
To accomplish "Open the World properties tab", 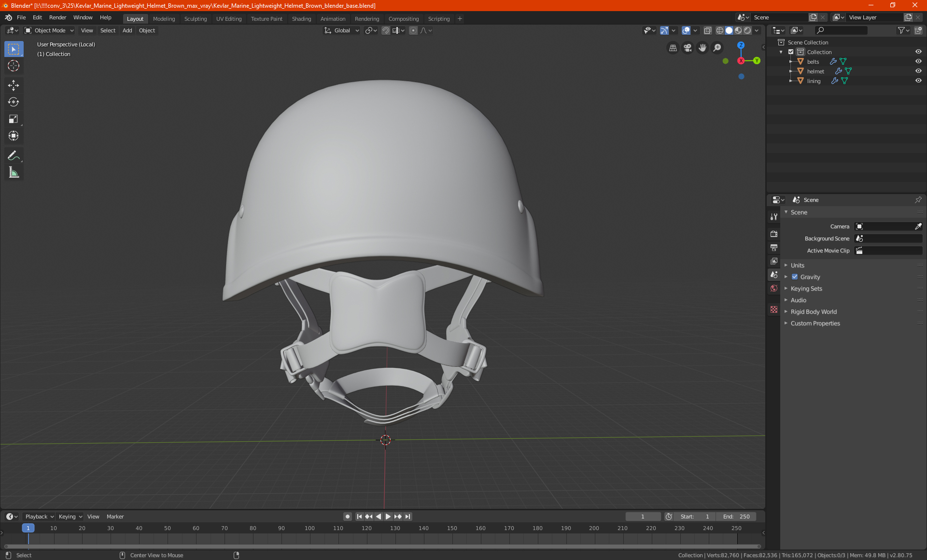I will [x=774, y=288].
